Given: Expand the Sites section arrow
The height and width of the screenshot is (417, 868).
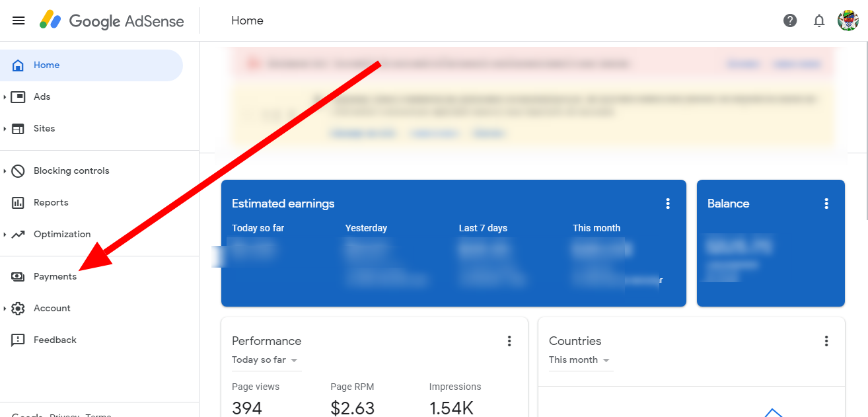Looking at the screenshot, I should pyautogui.click(x=5, y=129).
